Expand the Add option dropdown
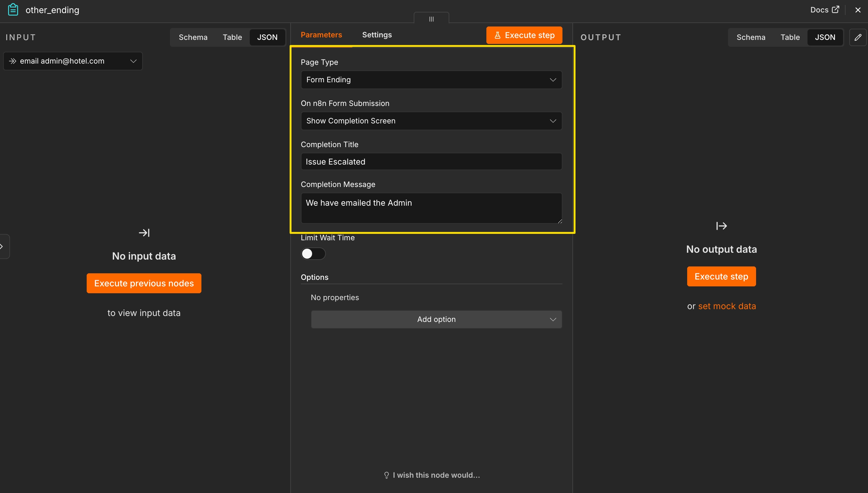The image size is (868, 493). point(436,319)
